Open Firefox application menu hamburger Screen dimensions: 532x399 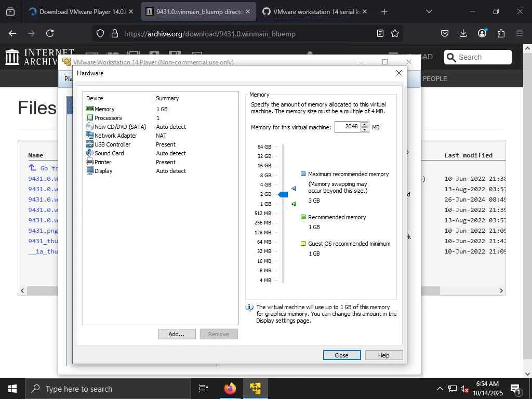click(520, 33)
